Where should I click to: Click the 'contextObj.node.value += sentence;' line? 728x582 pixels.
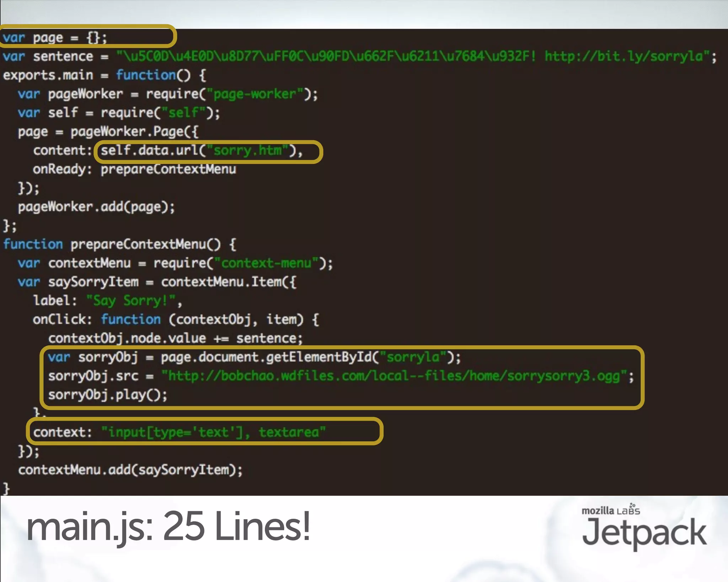(176, 338)
